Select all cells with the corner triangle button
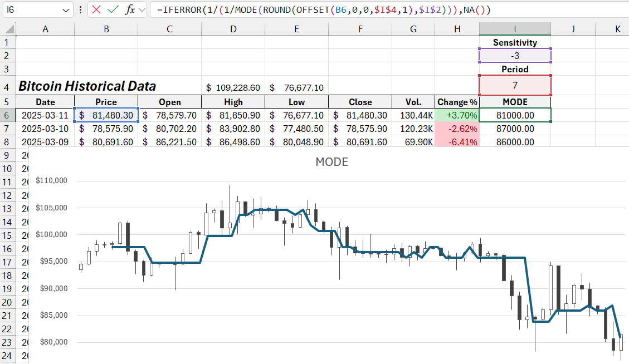 coord(8,28)
